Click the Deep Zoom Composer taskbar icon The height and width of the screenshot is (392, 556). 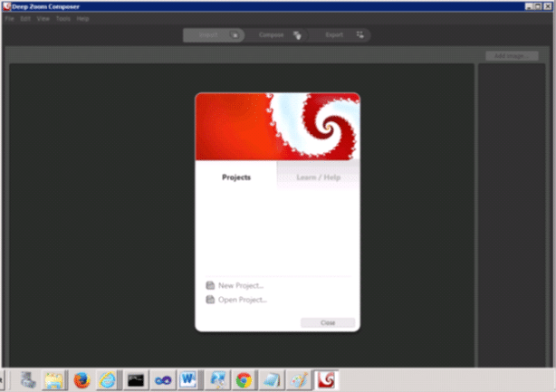[x=326, y=380]
